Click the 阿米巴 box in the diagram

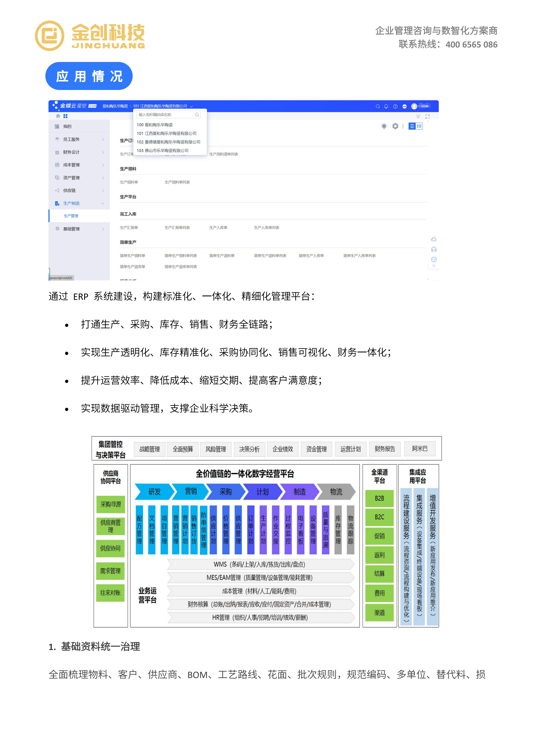(x=420, y=449)
